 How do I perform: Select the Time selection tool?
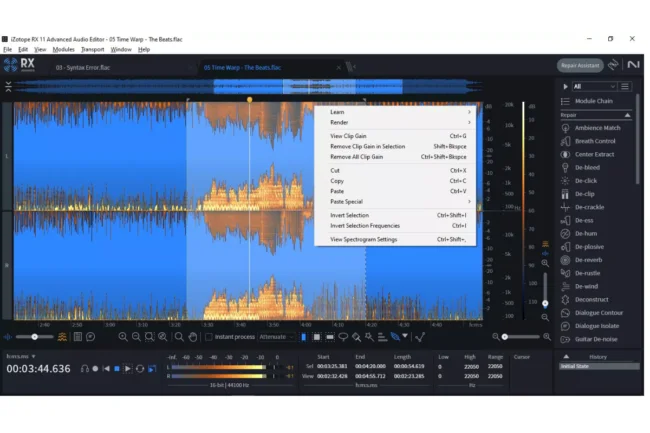304,337
